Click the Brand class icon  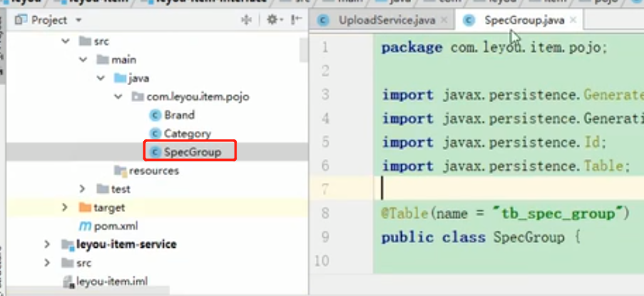click(155, 115)
